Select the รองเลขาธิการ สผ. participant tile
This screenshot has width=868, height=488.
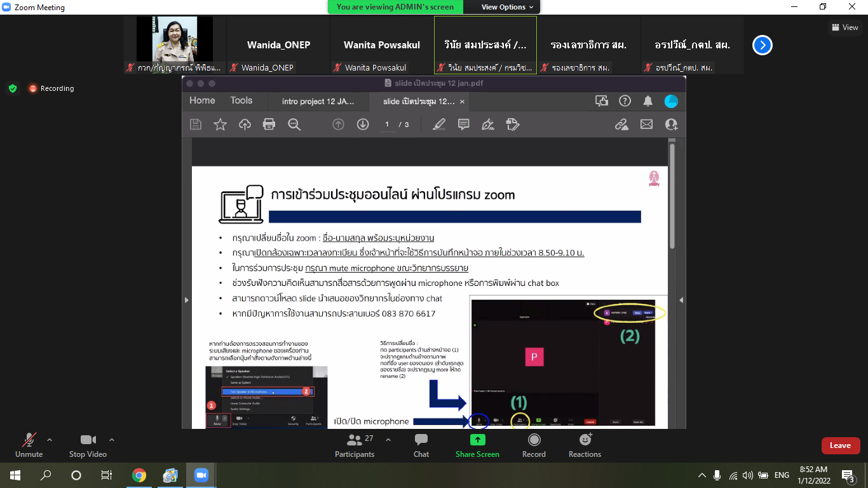pyautogui.click(x=589, y=45)
